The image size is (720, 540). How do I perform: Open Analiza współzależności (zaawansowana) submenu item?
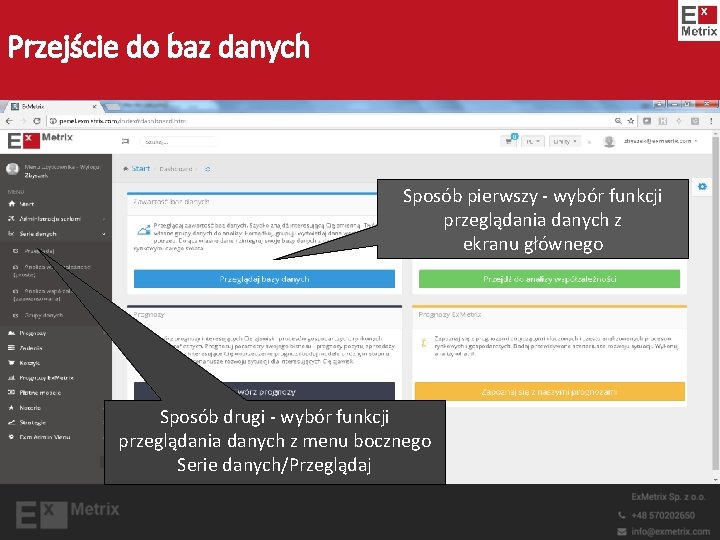44,295
